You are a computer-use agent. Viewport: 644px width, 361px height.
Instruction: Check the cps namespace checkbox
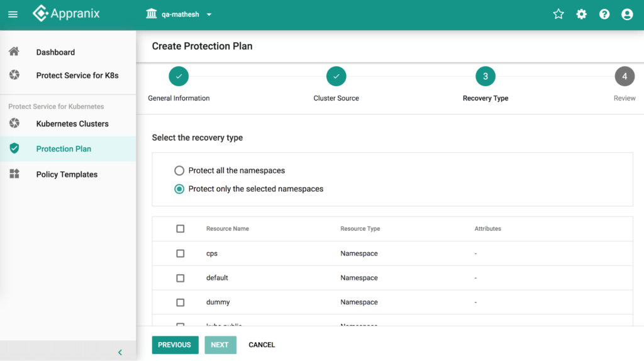pyautogui.click(x=180, y=253)
